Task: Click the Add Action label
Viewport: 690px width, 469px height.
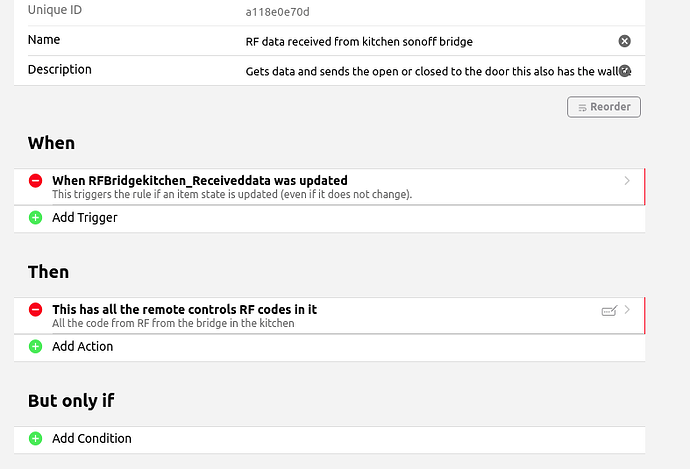Action: tap(83, 346)
